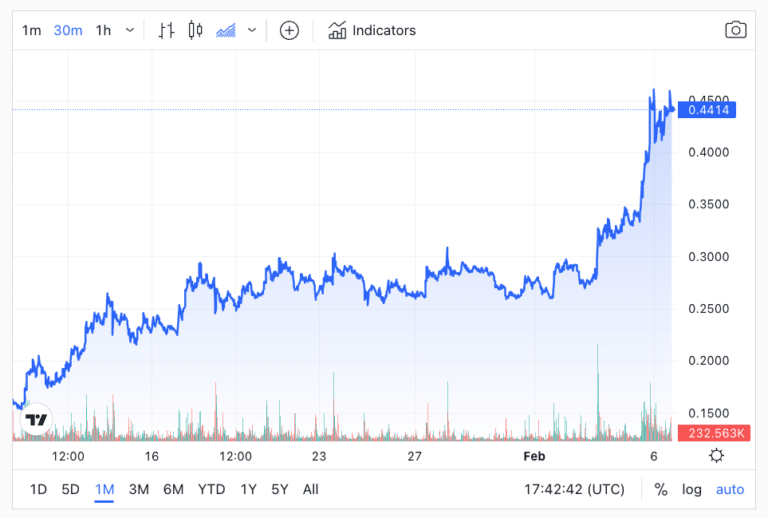Open the chart style dropdown arrow
This screenshot has height=518, width=768.
tap(252, 30)
